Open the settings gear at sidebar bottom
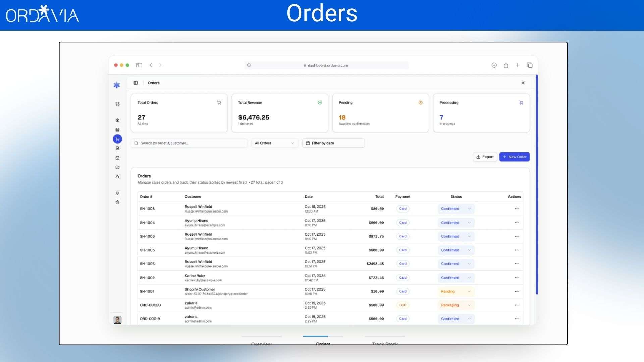Viewport: 644px width, 362px height. [x=117, y=202]
